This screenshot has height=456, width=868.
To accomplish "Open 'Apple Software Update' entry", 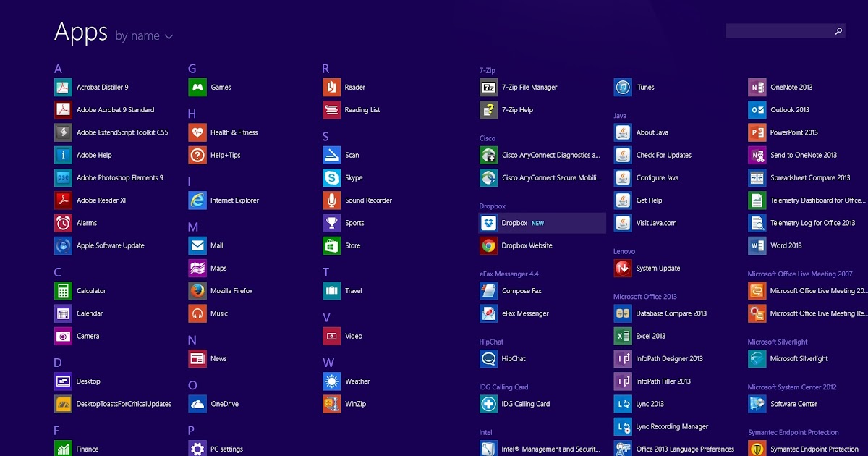I will coord(100,245).
